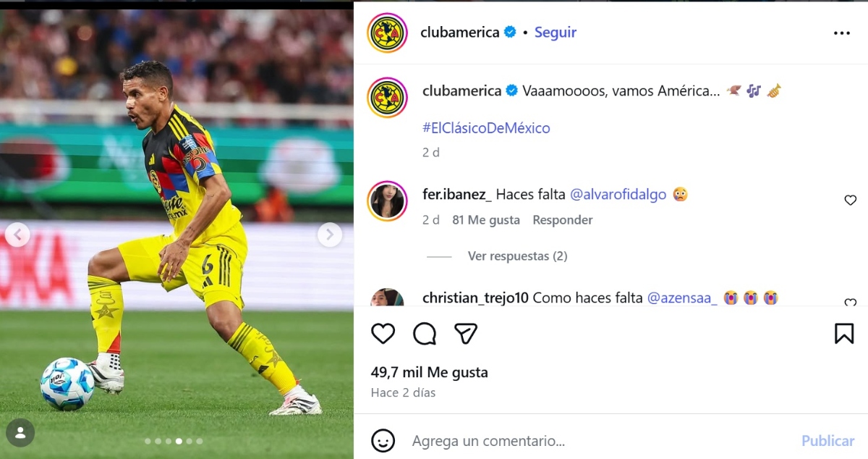Viewport: 868px width, 459px height.
Task: Like fer.ibanez_ comment heart
Action: click(851, 201)
